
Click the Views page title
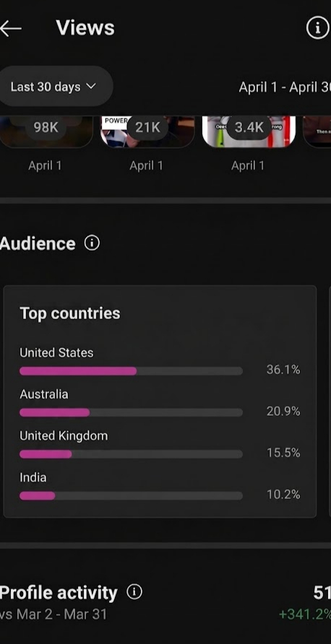(x=85, y=28)
